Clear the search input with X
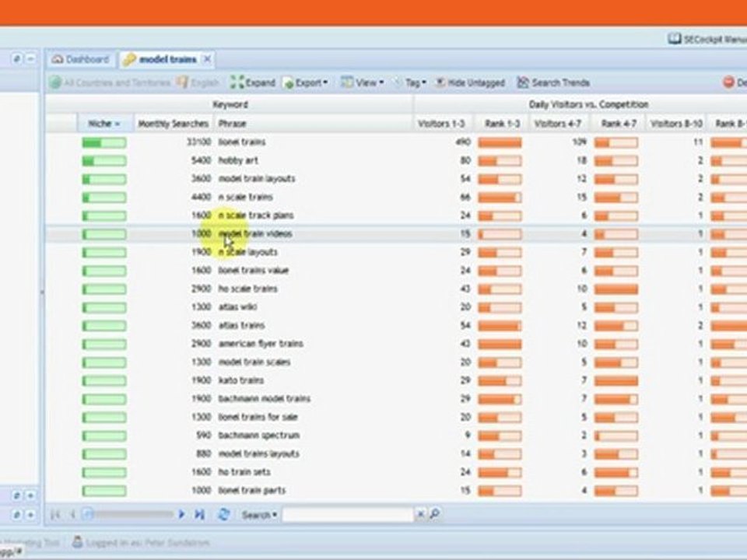The width and height of the screenshot is (747, 560). (420, 514)
